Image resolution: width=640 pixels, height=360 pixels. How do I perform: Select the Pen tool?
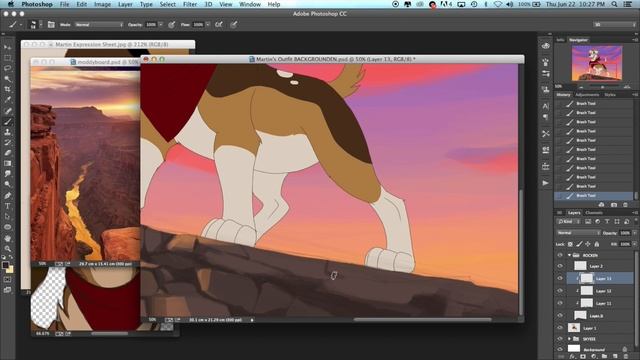(8, 196)
